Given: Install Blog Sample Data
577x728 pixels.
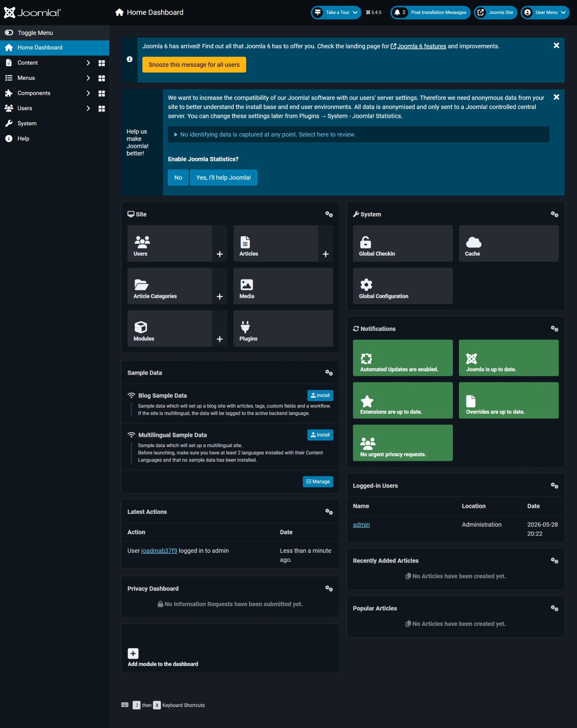Looking at the screenshot, I should click(x=320, y=395).
